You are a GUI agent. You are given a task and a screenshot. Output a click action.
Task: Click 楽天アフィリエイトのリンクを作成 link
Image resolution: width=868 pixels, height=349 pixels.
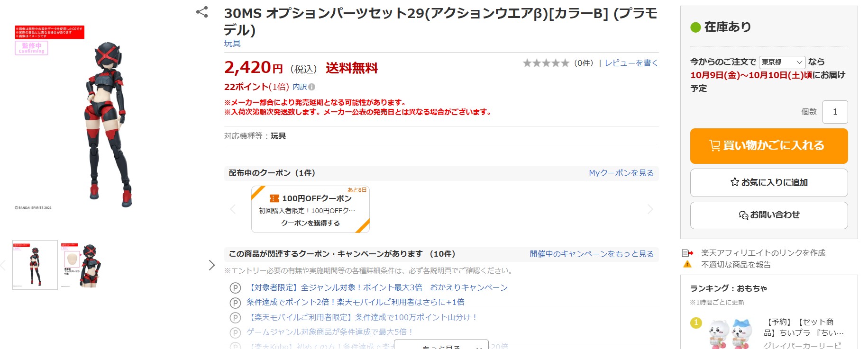tap(763, 253)
